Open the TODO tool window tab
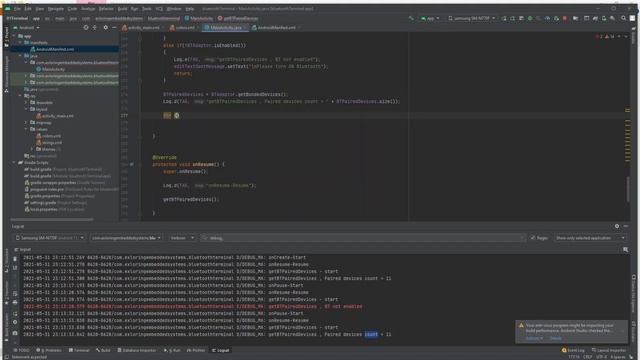 coord(22,350)
